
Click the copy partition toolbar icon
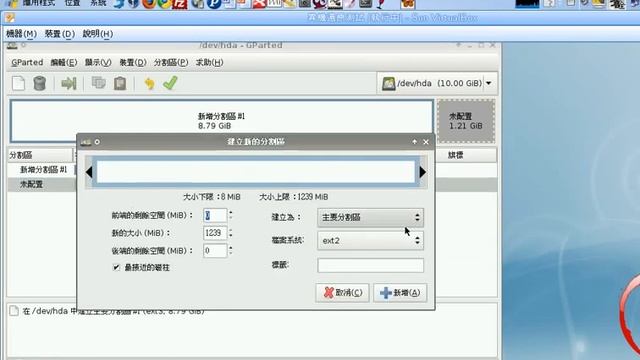click(98, 83)
